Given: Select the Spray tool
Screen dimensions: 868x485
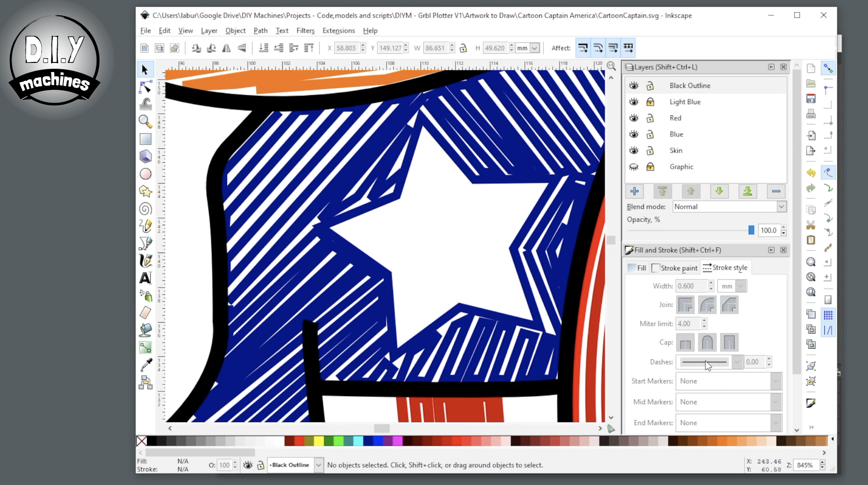Looking at the screenshot, I should point(145,295).
